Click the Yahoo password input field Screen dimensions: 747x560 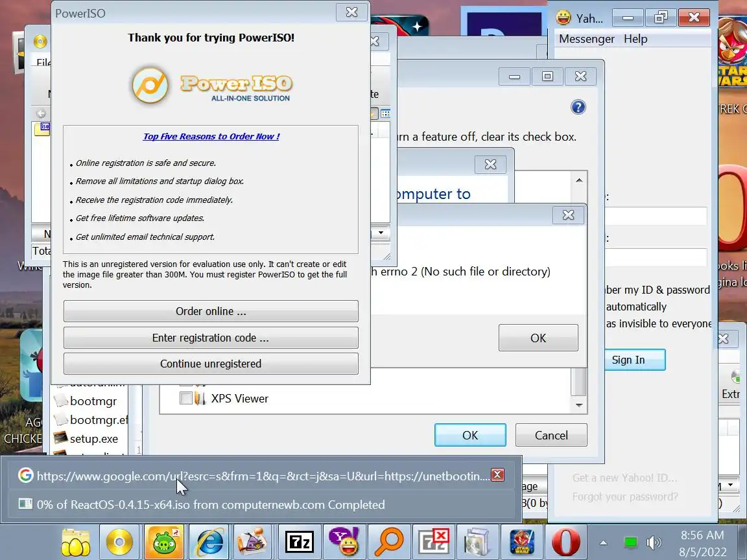[x=656, y=257]
